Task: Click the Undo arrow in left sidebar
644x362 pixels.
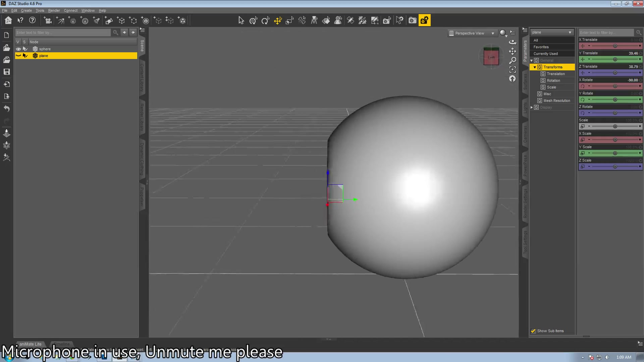Action: pos(7,109)
